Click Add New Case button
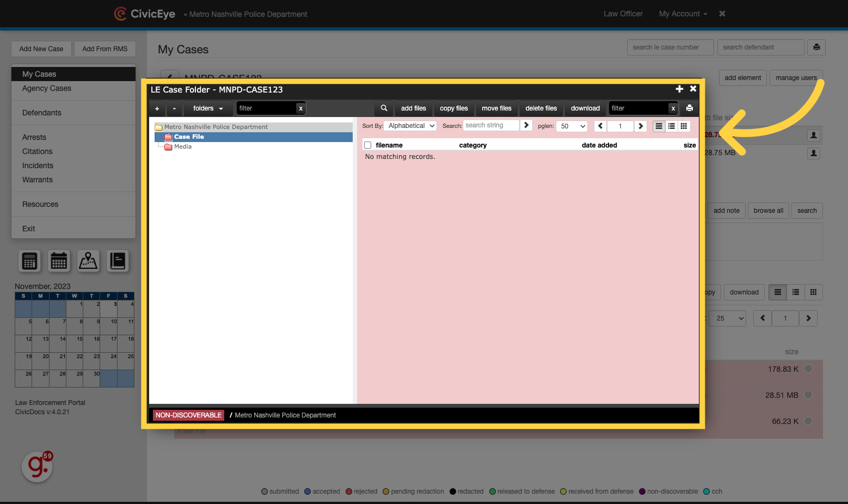This screenshot has height=504, width=848. (41, 49)
